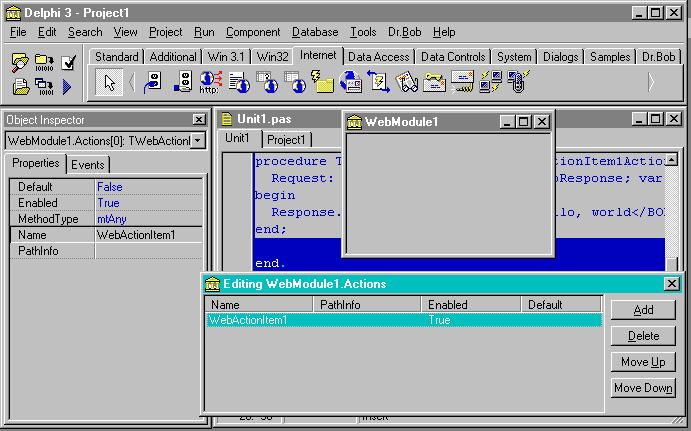
Task: Select the paperclip component at palette end
Action: (x=517, y=83)
